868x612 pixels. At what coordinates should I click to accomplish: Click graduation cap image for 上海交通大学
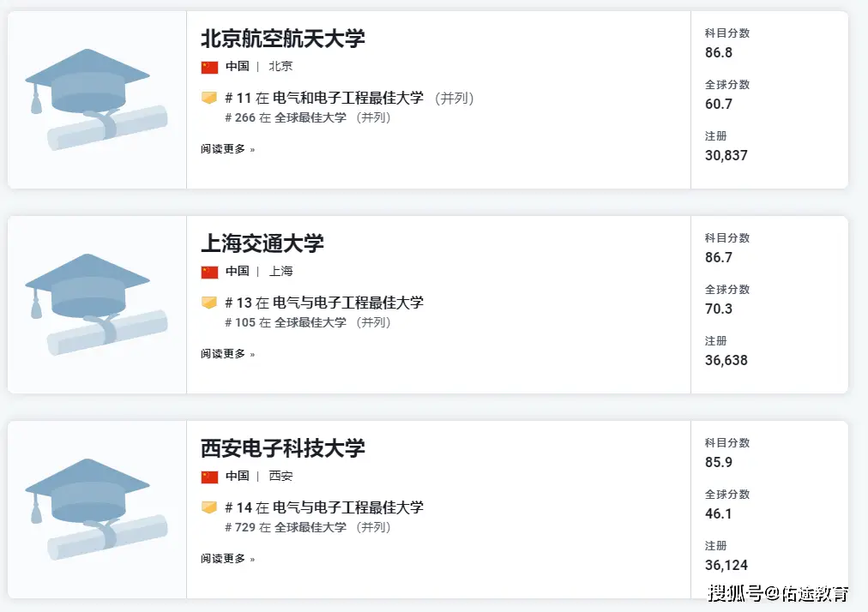96,304
